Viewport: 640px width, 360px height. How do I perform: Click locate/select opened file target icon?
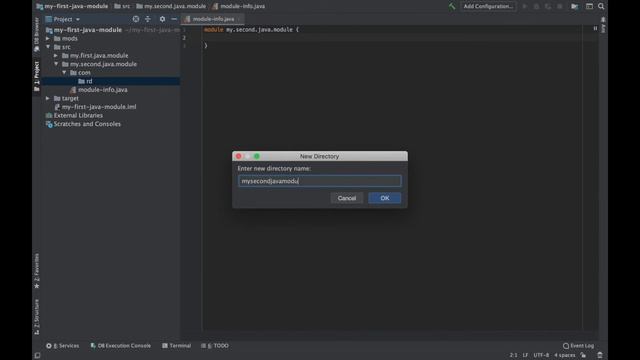(x=136, y=19)
